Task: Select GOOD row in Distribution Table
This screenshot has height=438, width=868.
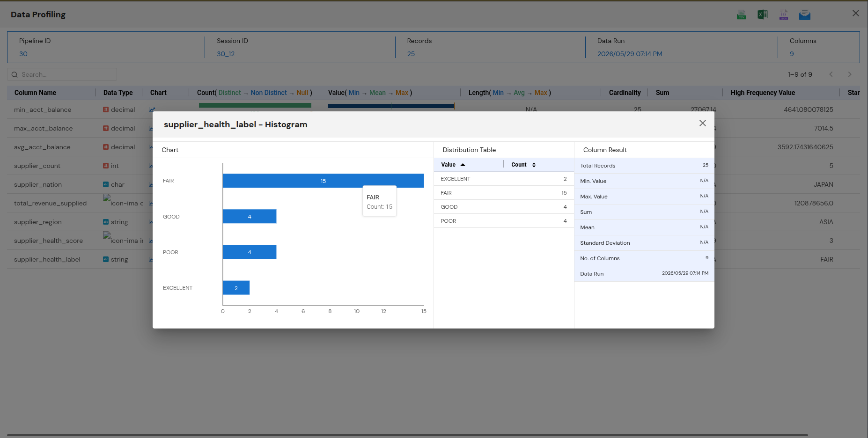Action: (x=504, y=207)
